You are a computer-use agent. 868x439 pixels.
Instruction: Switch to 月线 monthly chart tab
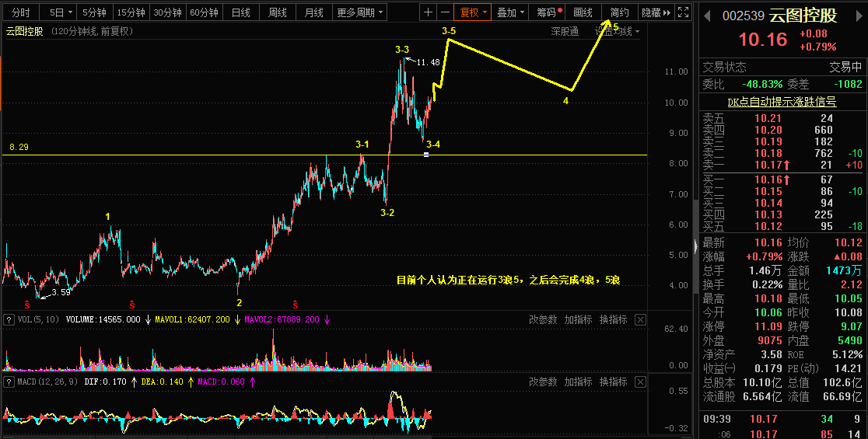coord(314,12)
